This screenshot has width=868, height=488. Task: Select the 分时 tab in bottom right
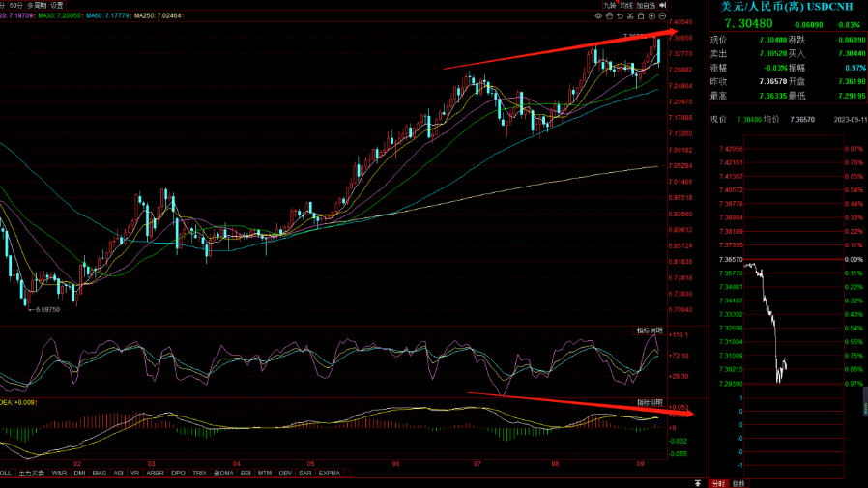(x=718, y=483)
